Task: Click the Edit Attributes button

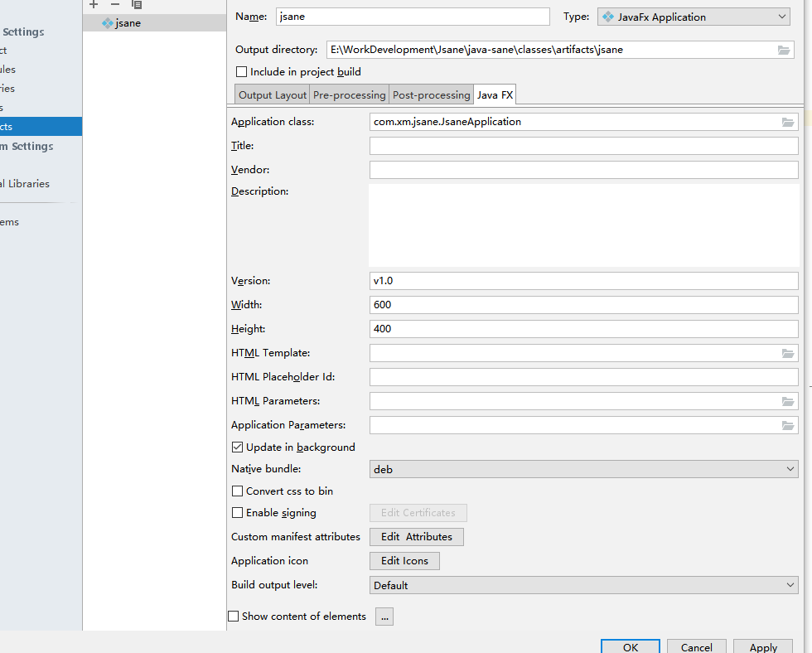Action: (416, 537)
